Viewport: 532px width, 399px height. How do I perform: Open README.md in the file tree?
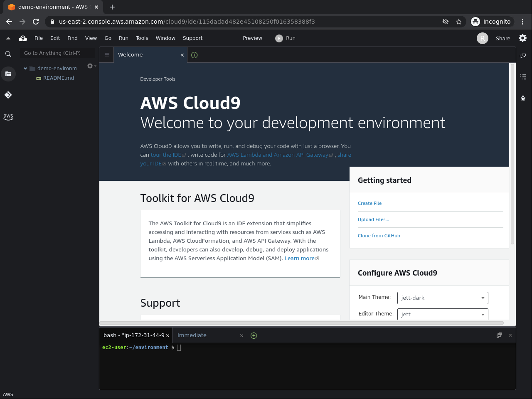point(58,78)
